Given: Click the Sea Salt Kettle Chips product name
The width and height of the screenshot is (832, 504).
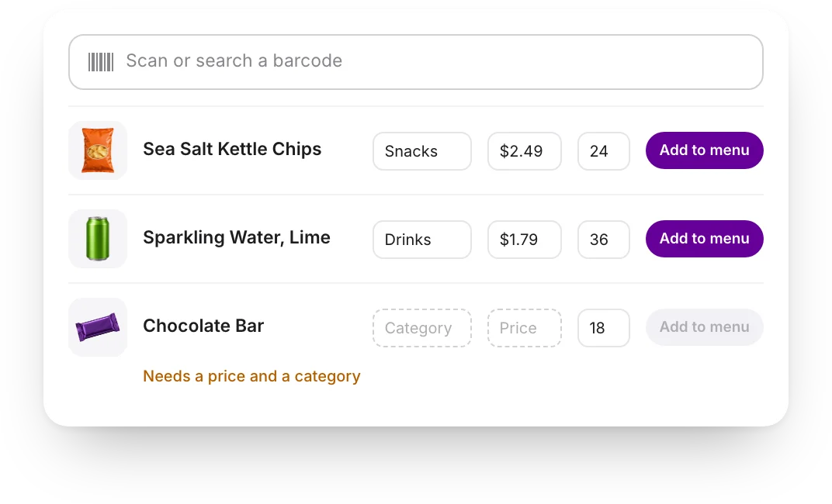Looking at the screenshot, I should [232, 150].
